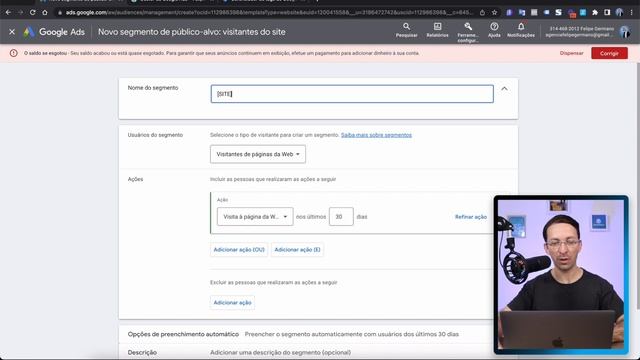The height and width of the screenshot is (360, 640).
Task: Expand Opções de preenchimento automático section
Action: pyautogui.click(x=306, y=334)
